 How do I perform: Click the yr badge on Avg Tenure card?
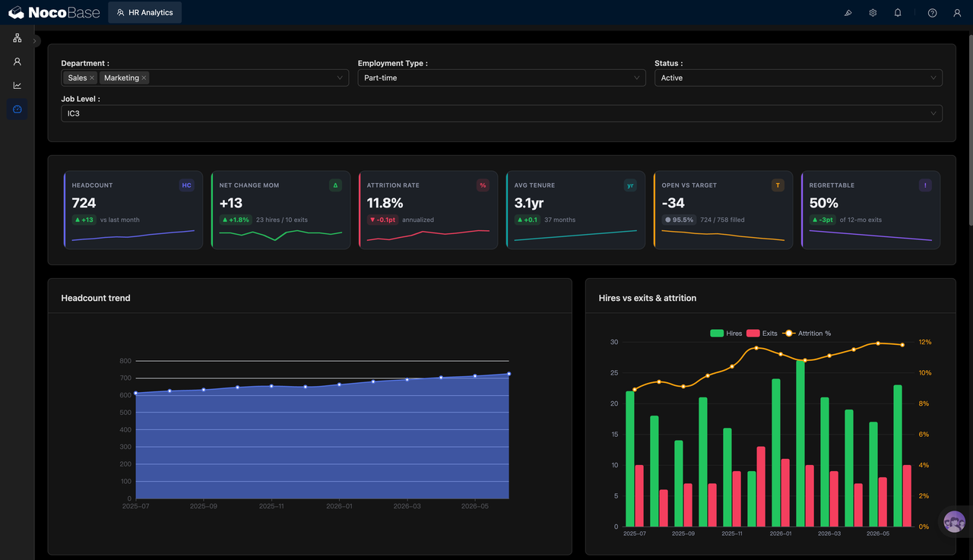click(x=630, y=185)
